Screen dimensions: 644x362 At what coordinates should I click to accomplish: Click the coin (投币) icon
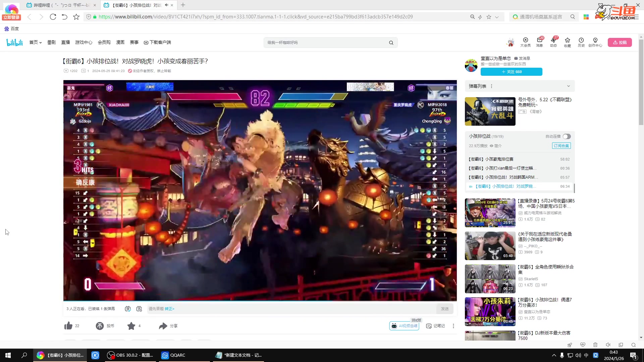(x=100, y=326)
